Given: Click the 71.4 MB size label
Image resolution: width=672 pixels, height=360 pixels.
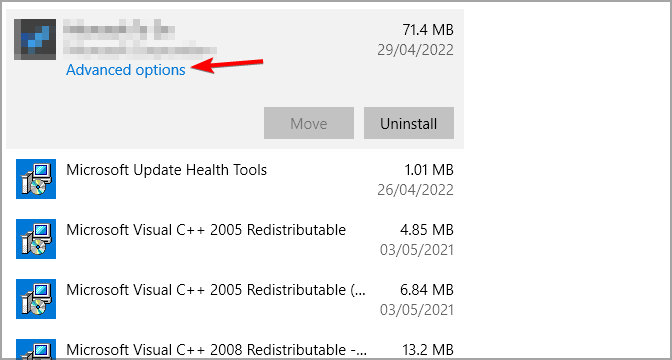Looking at the screenshot, I should (x=428, y=30).
